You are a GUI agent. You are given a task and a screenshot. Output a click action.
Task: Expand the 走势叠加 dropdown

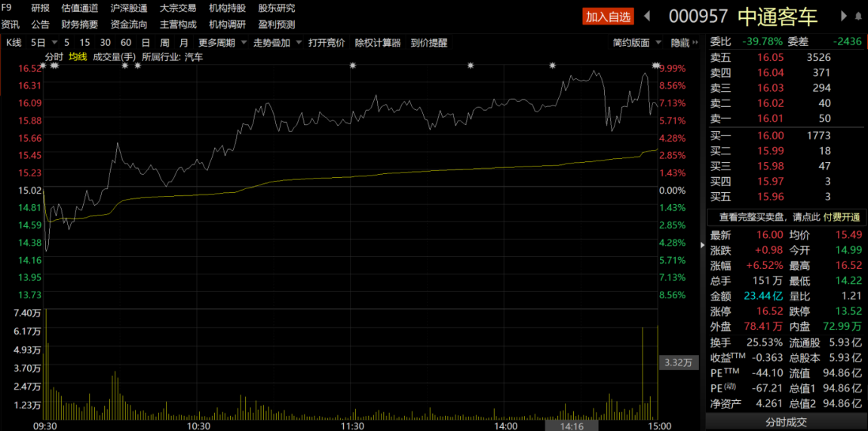[299, 43]
